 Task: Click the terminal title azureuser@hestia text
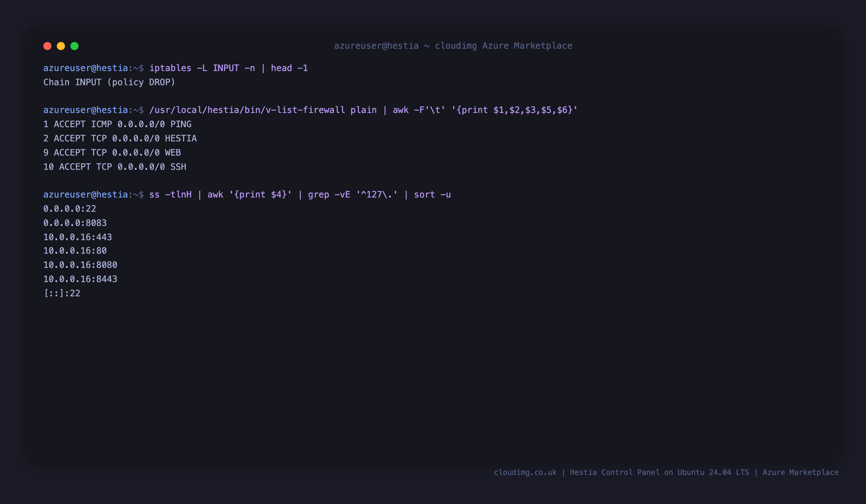pyautogui.click(x=376, y=46)
